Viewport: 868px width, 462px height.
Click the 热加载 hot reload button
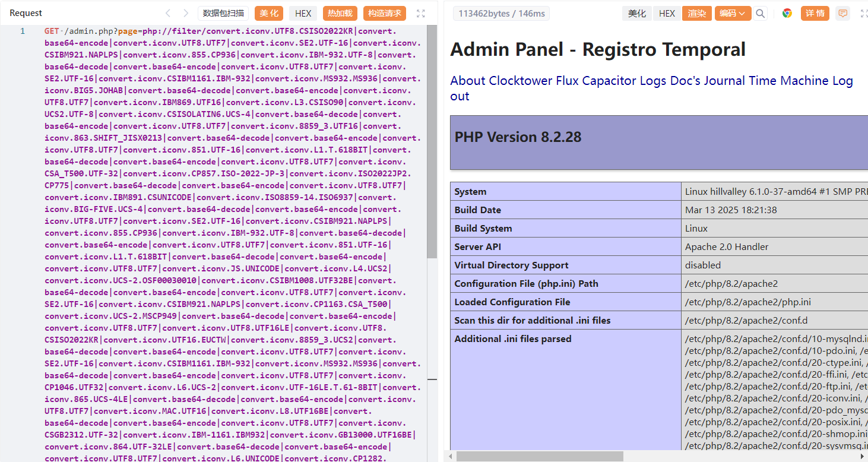pyautogui.click(x=340, y=13)
